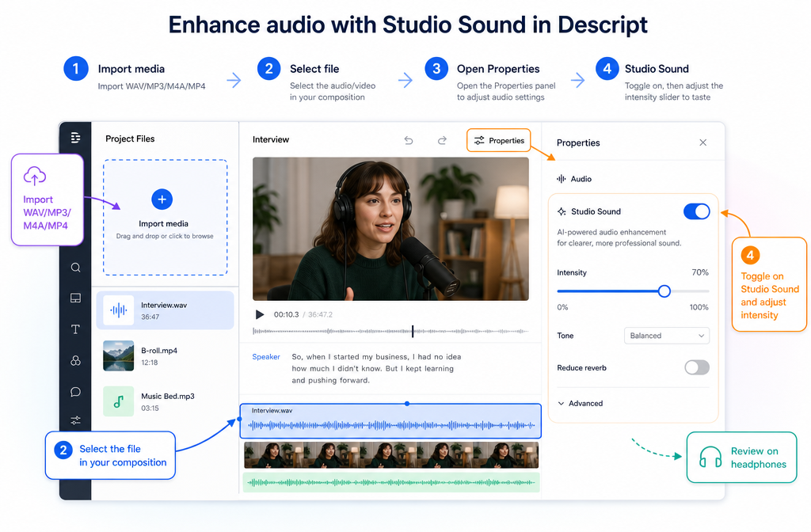Expand the Advanced section
The image size is (811, 532).
pos(581,403)
